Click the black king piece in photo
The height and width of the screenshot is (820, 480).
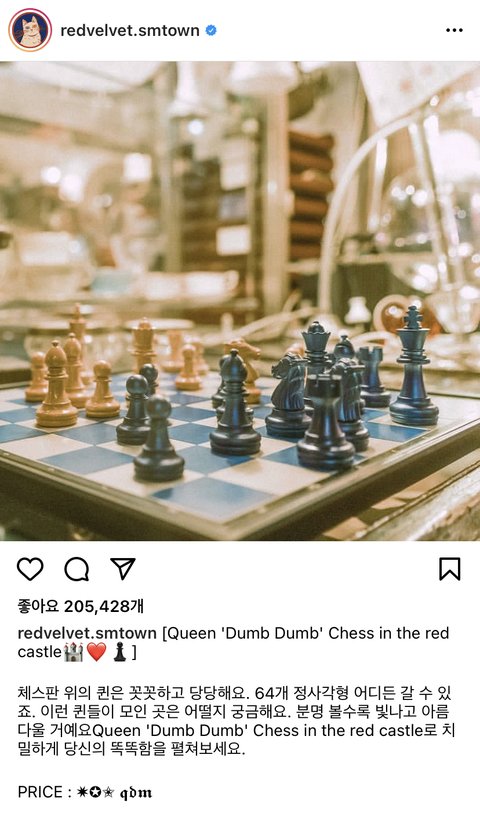click(414, 366)
